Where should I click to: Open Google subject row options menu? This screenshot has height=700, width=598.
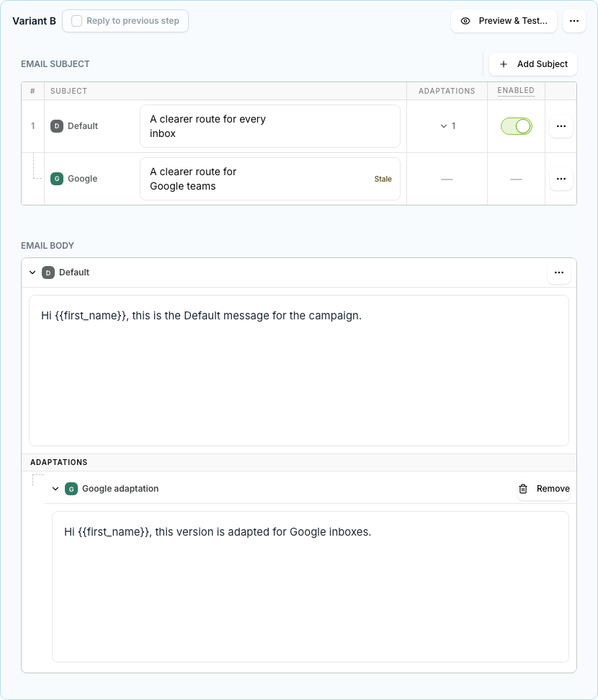[x=561, y=179]
